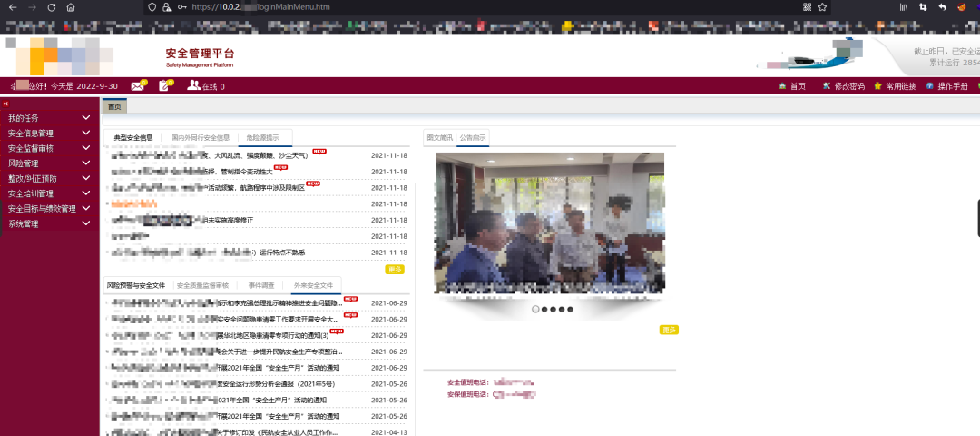The height and width of the screenshot is (436, 980).
Task: Open item ending 航路程序中涉及限制区
Action: [208, 188]
